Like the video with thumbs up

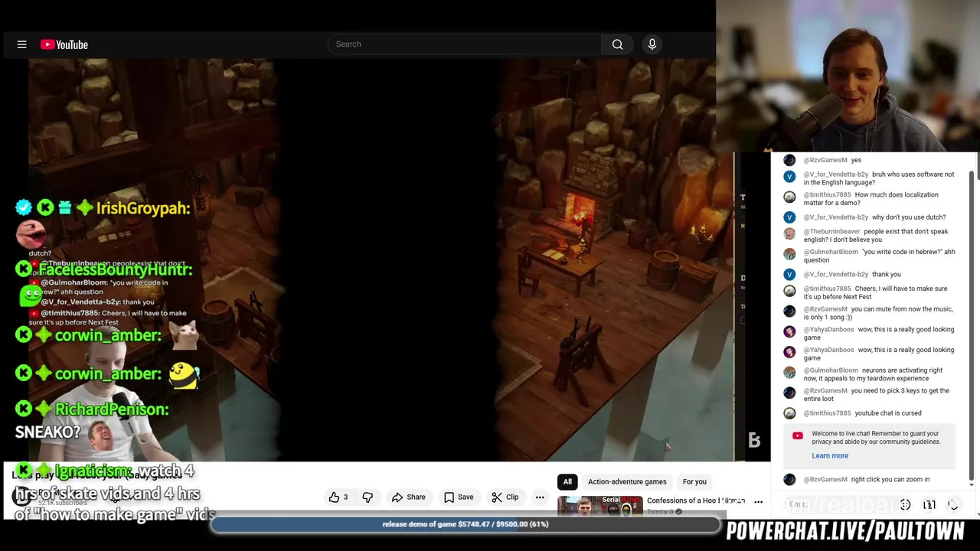pyautogui.click(x=338, y=497)
